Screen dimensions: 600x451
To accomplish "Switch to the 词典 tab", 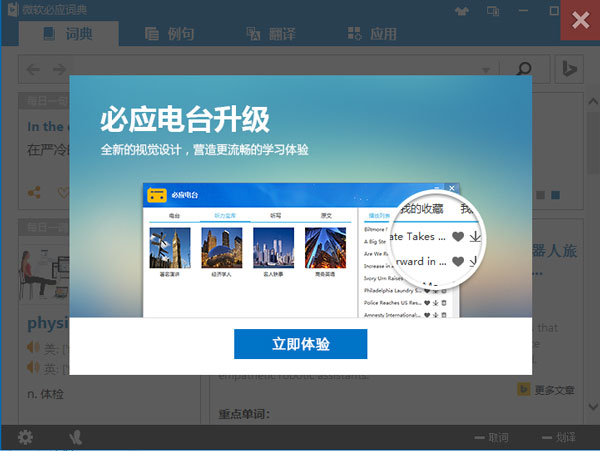I will click(68, 34).
